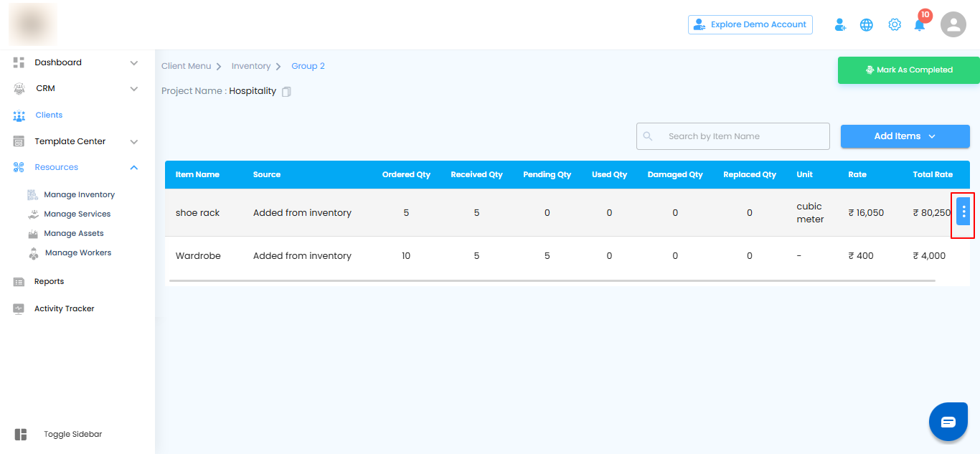Click the Toggle Sidebar layout icon
This screenshot has width=980, height=454.
click(21, 435)
